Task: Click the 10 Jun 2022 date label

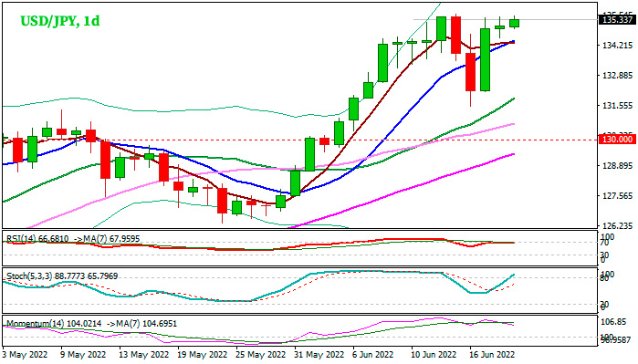Action: 434,355
